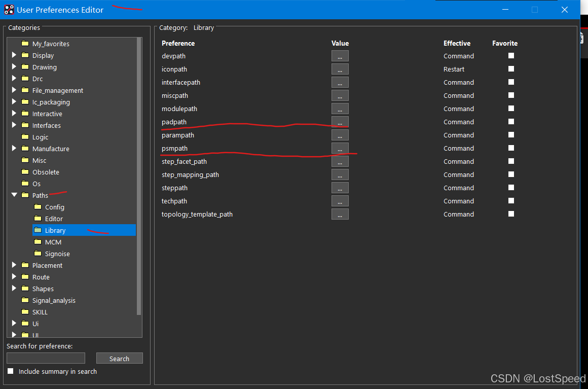Viewport: 588px width, 389px height.
Task: Select the Signal_analysis tree item label
Action: pos(54,300)
